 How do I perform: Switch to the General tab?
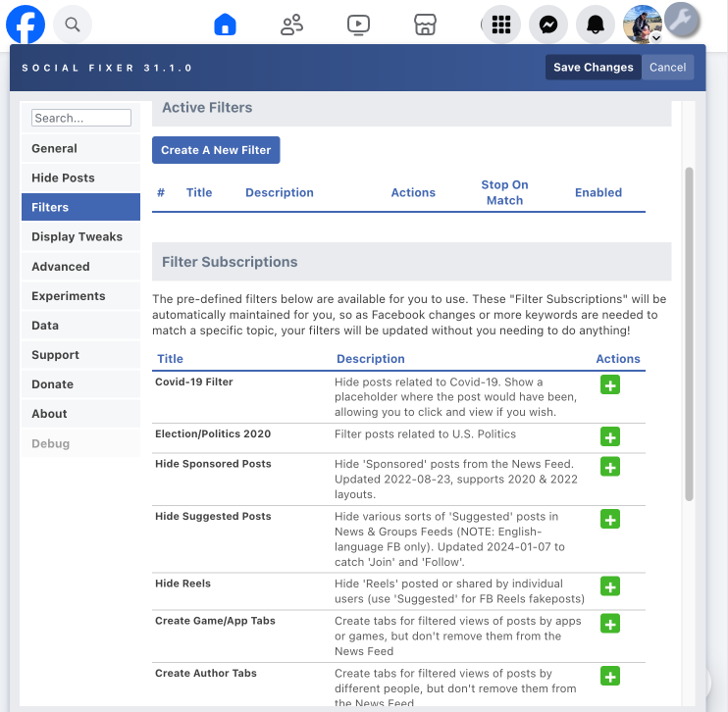click(54, 148)
